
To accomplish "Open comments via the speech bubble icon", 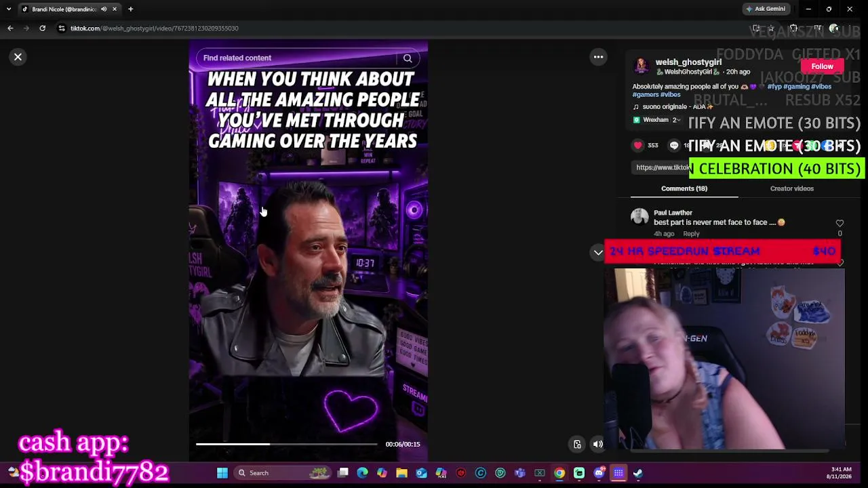I will (674, 145).
